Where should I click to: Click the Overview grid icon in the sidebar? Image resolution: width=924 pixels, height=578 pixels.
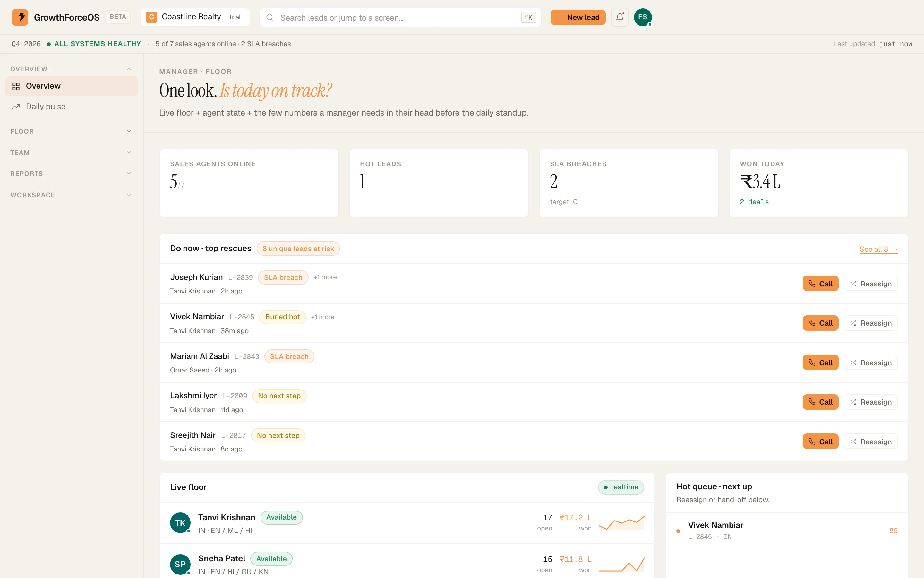point(16,86)
